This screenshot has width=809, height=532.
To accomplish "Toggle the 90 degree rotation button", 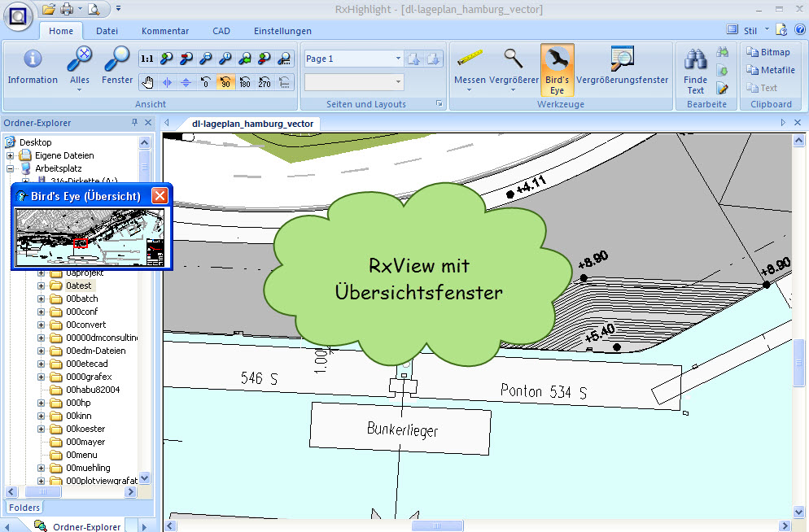I will pos(225,81).
